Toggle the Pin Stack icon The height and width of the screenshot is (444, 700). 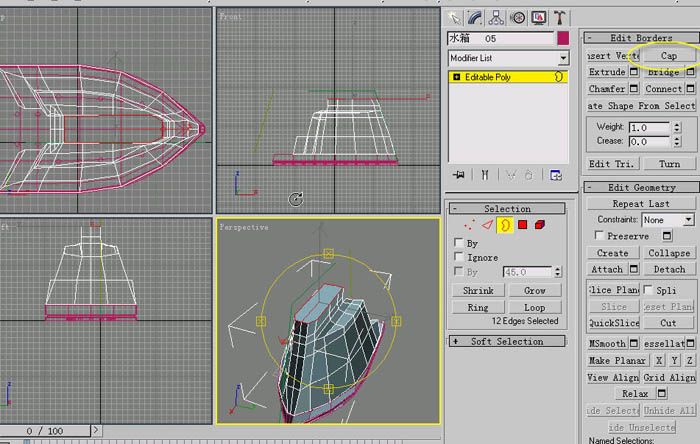pos(458,175)
